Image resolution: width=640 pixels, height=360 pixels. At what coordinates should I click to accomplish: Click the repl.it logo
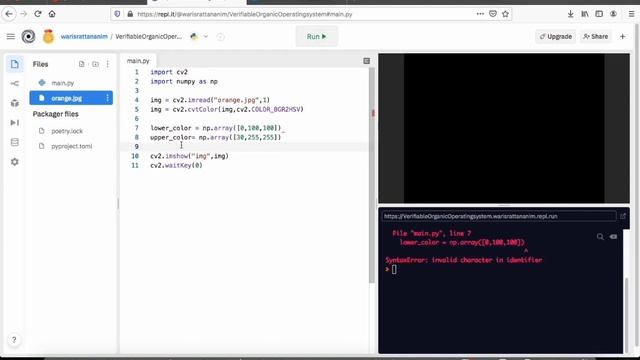click(x=28, y=37)
